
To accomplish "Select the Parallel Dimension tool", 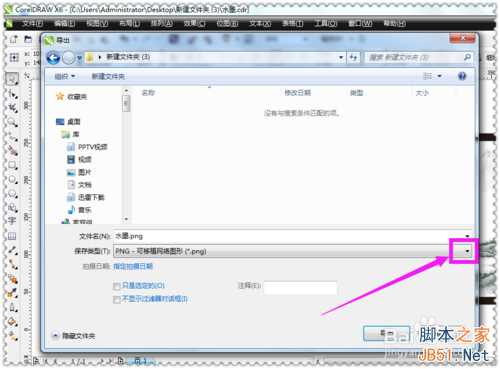I will pos(12,250).
